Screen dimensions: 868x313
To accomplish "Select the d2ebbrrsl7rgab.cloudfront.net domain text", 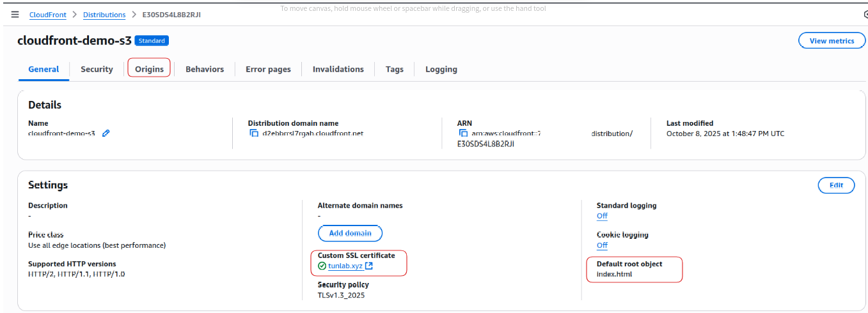I will click(313, 134).
